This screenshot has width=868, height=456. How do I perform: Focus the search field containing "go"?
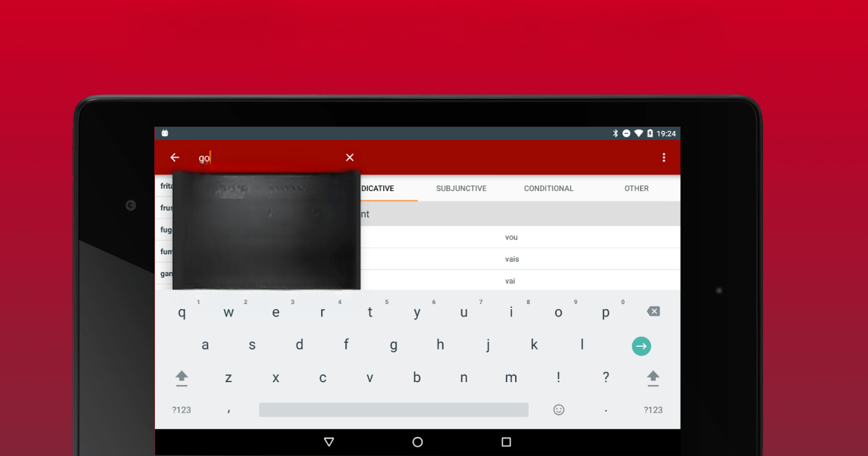[268, 158]
